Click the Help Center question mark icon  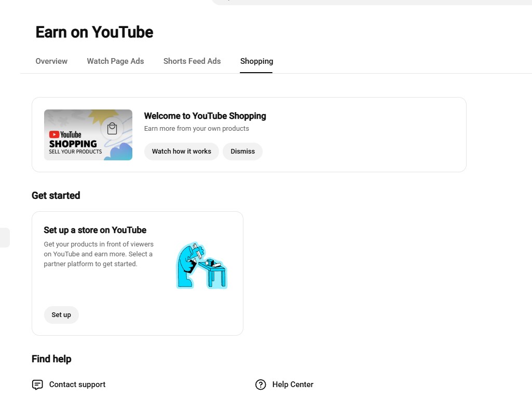pyautogui.click(x=261, y=384)
